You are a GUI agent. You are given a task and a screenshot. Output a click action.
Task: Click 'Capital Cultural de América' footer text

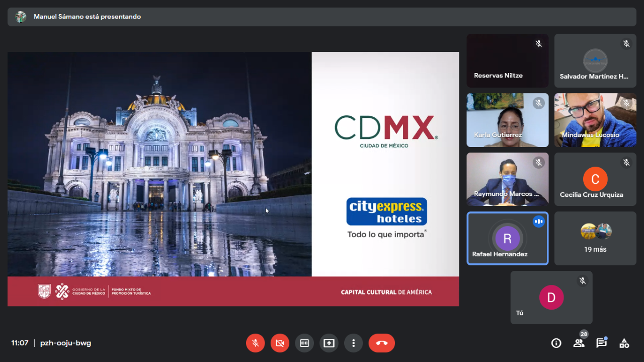pyautogui.click(x=386, y=292)
